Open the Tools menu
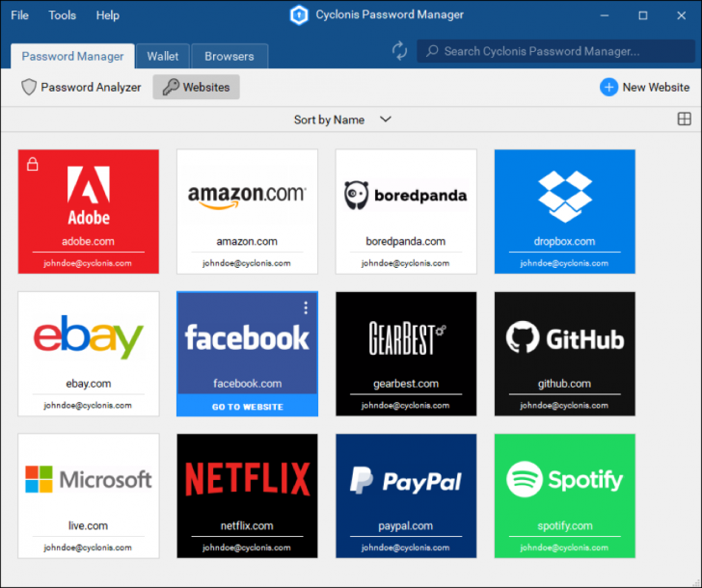The width and height of the screenshot is (702, 588). pyautogui.click(x=63, y=15)
